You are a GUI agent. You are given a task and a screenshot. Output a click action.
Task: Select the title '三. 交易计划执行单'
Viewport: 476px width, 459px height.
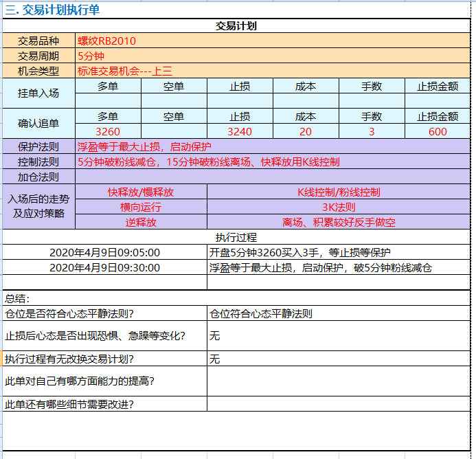coord(52,10)
